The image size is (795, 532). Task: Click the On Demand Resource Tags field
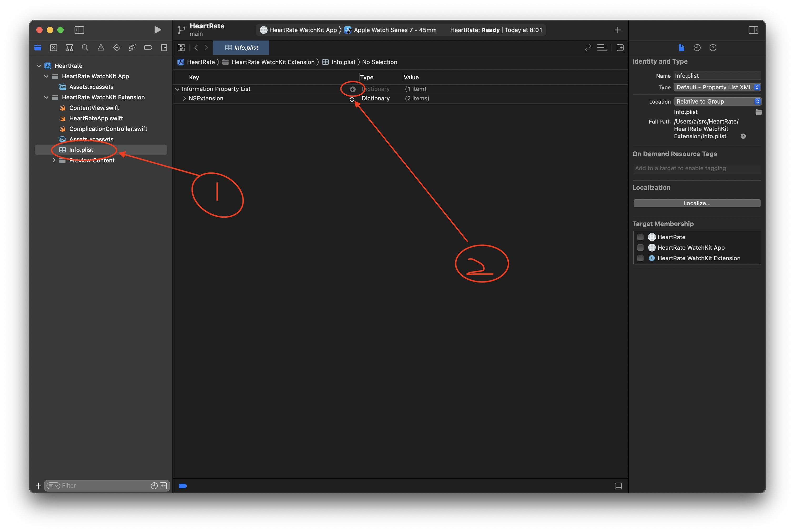(697, 169)
